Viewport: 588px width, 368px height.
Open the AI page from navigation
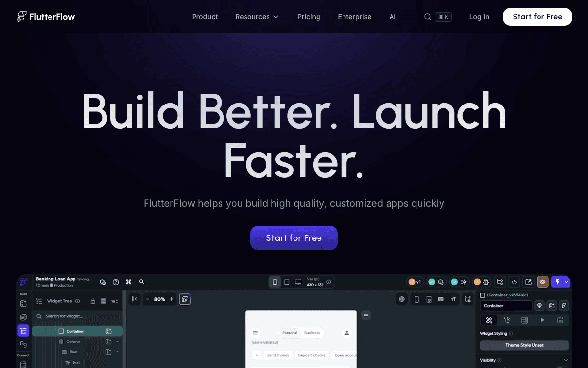[392, 17]
